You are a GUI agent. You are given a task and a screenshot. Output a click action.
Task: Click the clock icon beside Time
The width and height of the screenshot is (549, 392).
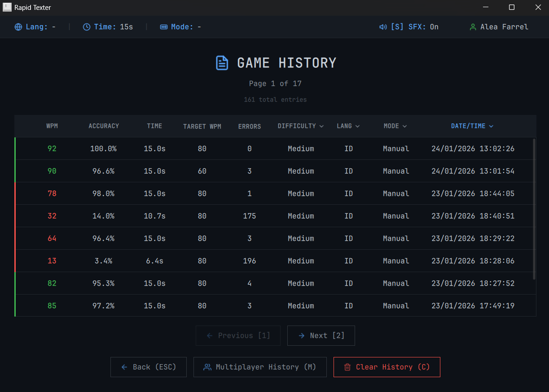(x=87, y=27)
